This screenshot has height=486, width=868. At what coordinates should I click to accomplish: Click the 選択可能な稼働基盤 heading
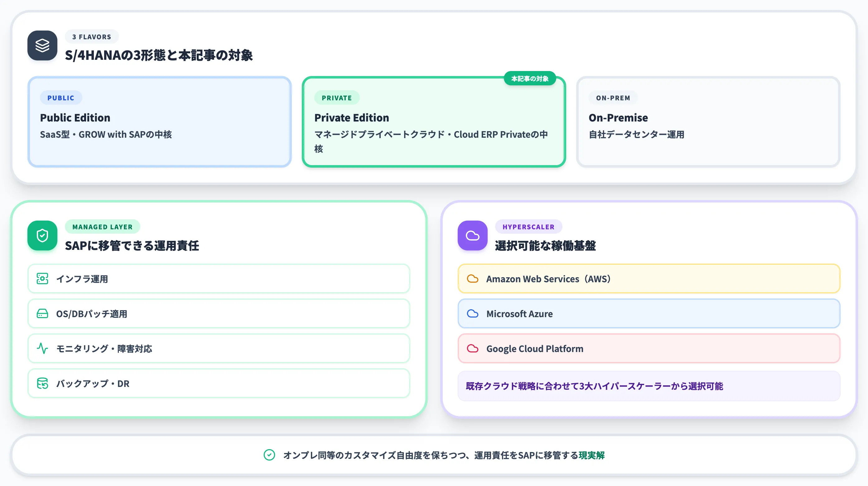pyautogui.click(x=545, y=245)
